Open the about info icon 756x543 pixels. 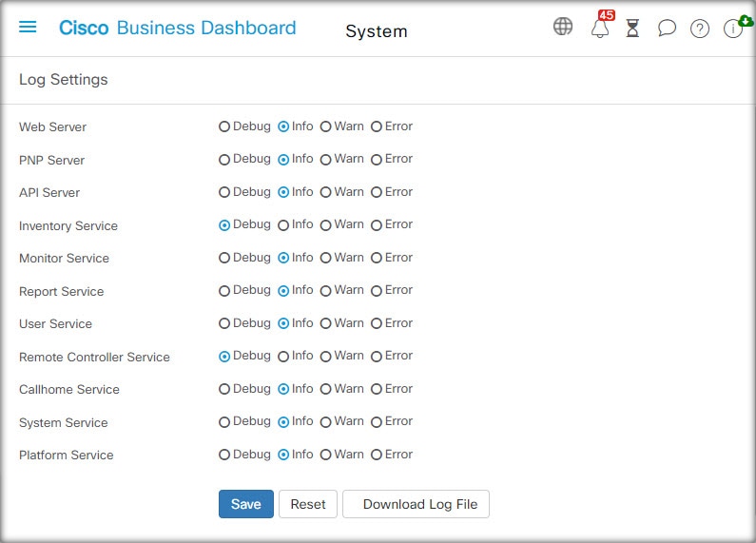tap(733, 29)
